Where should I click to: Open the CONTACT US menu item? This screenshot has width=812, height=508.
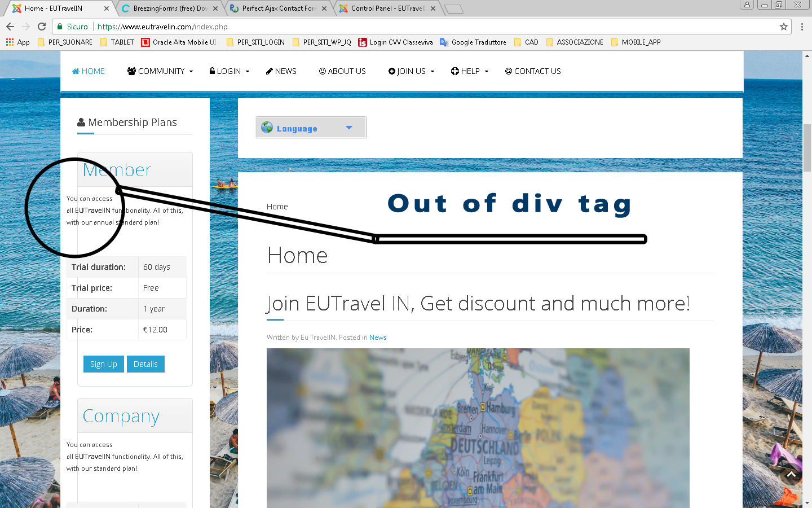[x=533, y=71]
